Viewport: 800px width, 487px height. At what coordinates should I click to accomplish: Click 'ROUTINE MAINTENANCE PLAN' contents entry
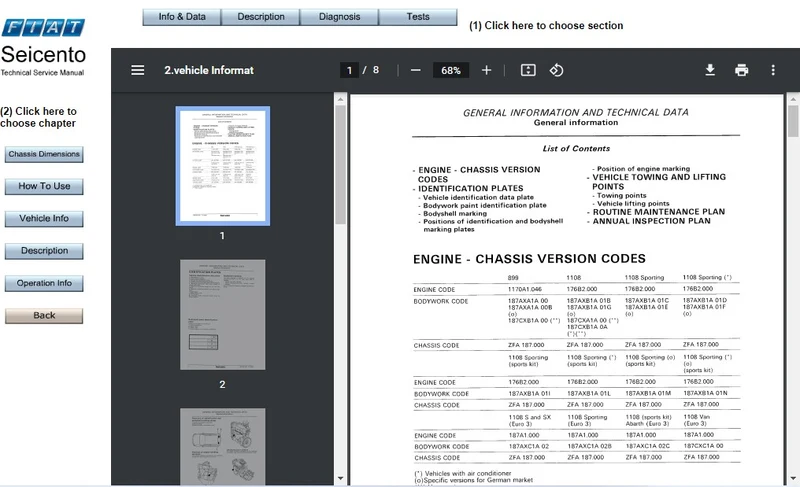click(659, 212)
